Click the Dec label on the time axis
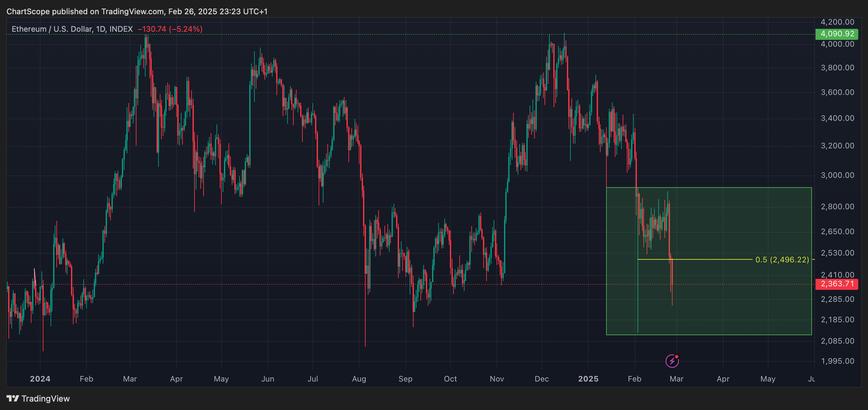Screen dimensions: 868x410 click(542, 379)
